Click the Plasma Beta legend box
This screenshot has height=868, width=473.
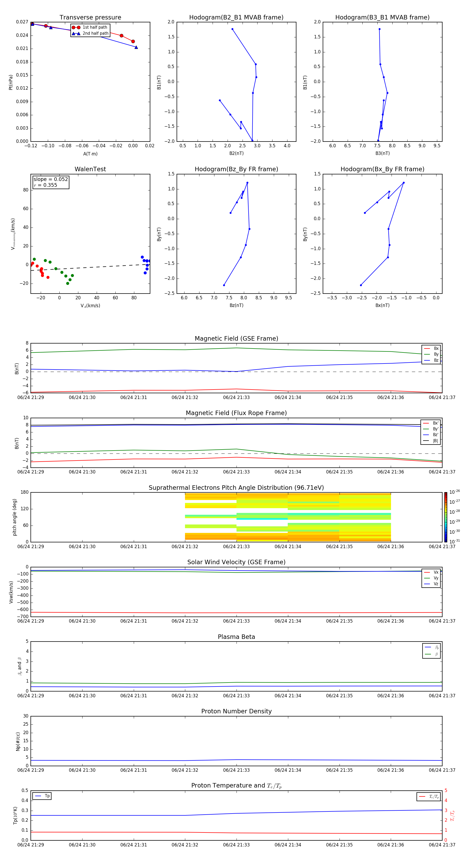coord(431,651)
